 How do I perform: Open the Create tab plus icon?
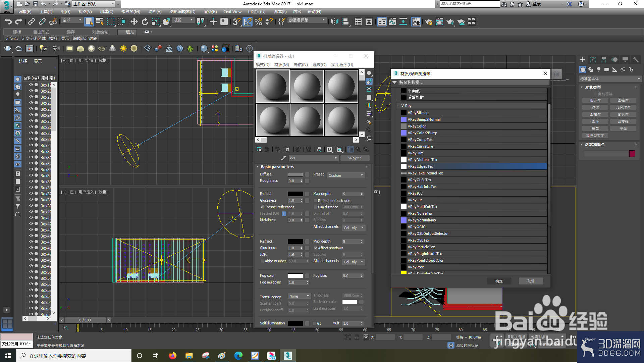[x=582, y=60]
